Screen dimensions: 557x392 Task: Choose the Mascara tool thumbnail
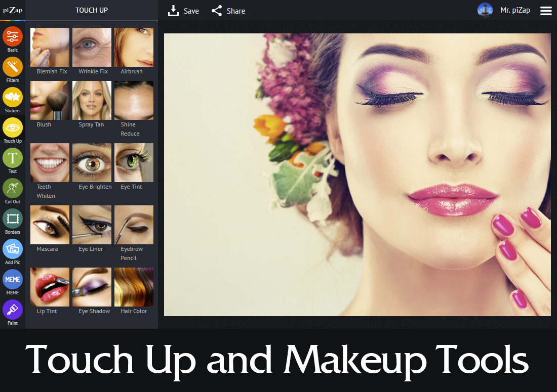(x=50, y=225)
